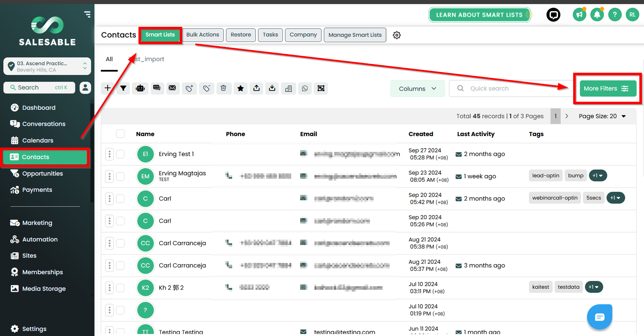Click the add tag icon
The width and height of the screenshot is (644, 336).
[x=189, y=88]
